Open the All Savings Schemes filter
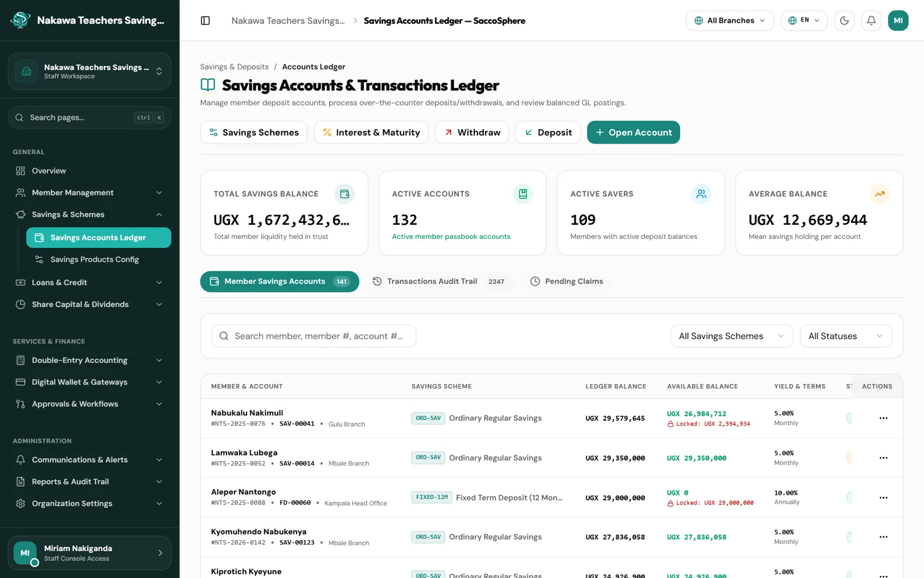Screen dimensions: 924x578 click(x=732, y=336)
